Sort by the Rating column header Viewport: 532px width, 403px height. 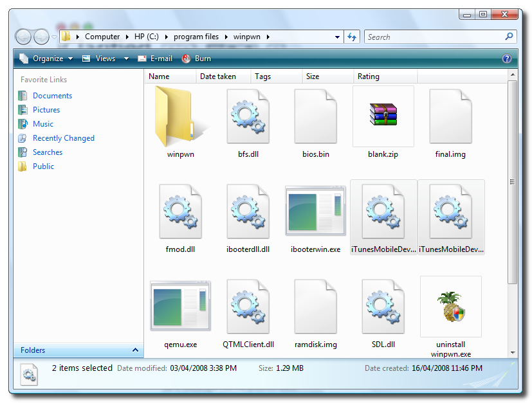(385, 76)
